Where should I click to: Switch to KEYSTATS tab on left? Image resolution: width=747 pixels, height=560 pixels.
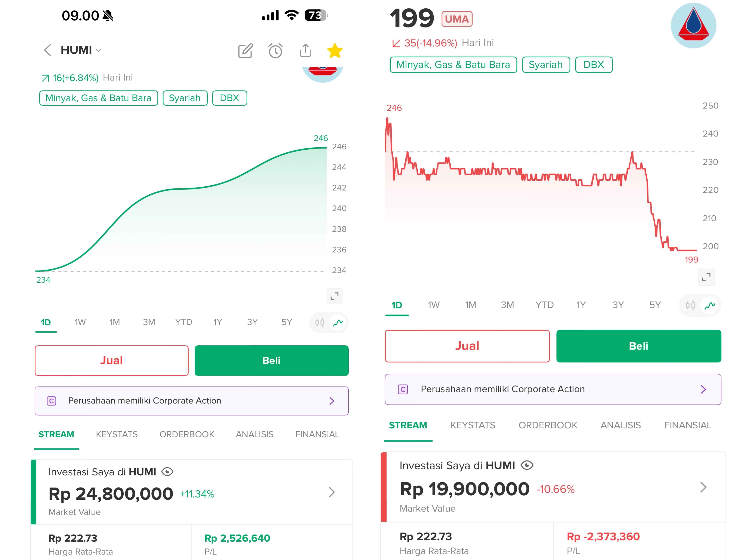coord(117,434)
